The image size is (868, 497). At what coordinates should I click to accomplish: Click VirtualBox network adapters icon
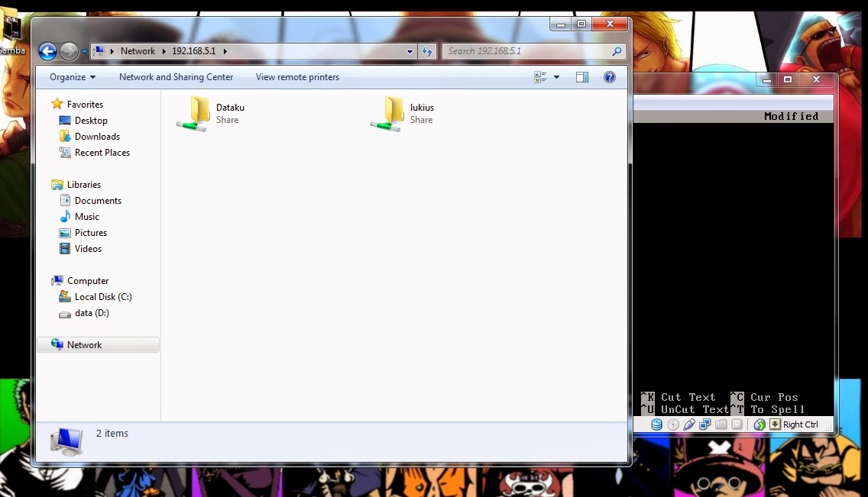(704, 424)
